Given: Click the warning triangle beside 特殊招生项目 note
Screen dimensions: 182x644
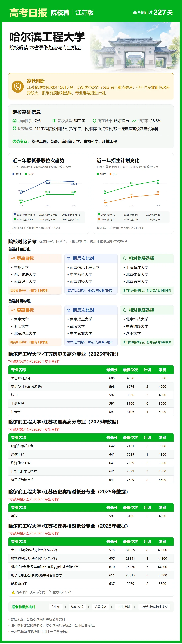Looking at the screenshot, I should [x=13, y=592].
